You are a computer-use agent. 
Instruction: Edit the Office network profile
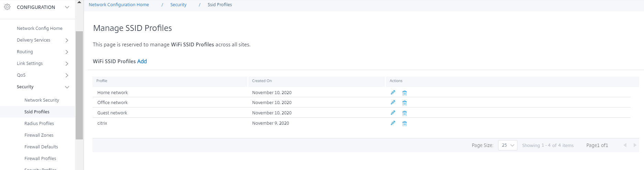393,102
